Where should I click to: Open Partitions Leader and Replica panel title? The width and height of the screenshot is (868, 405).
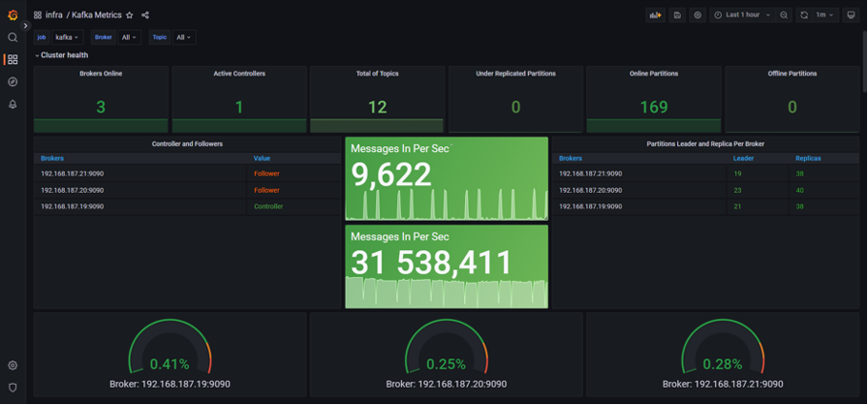pos(706,143)
